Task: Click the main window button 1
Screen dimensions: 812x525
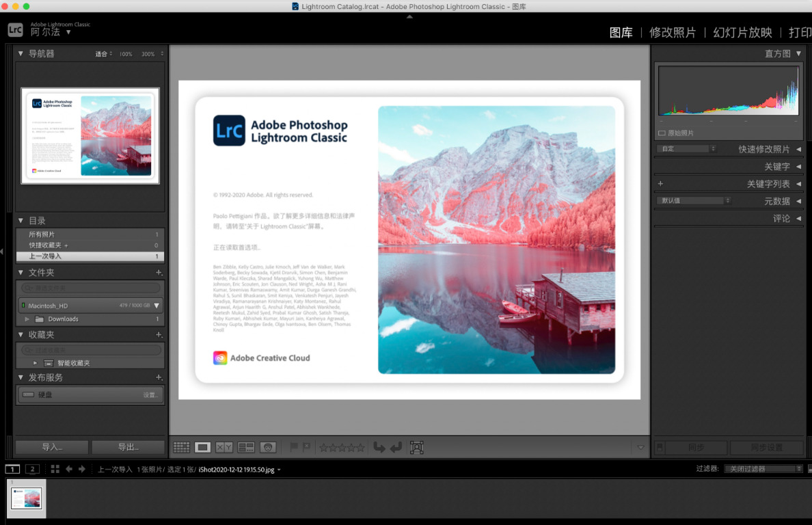Action: point(12,469)
